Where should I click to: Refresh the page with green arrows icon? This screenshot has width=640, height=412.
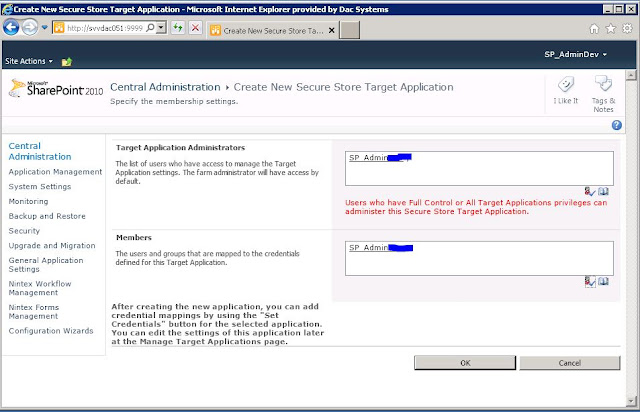178,28
